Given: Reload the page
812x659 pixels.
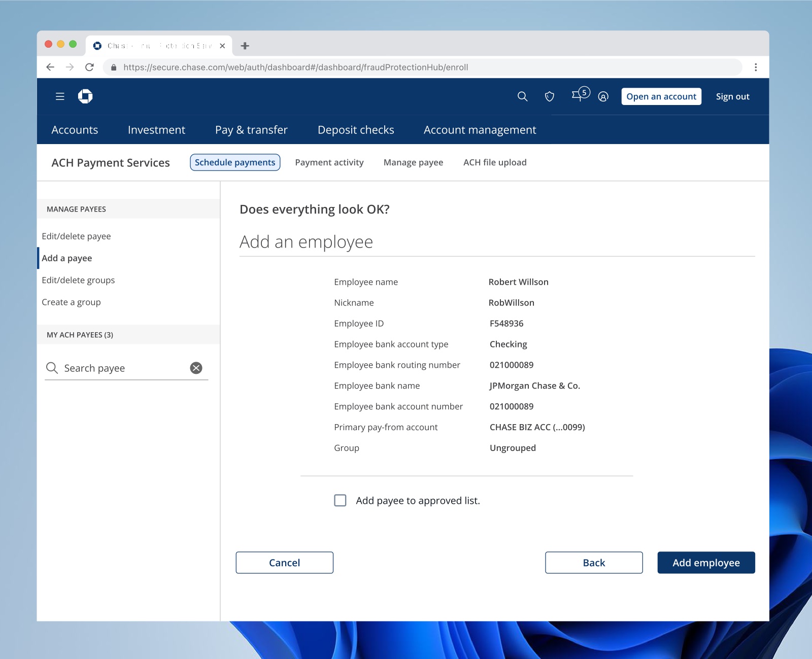Looking at the screenshot, I should click(x=90, y=67).
